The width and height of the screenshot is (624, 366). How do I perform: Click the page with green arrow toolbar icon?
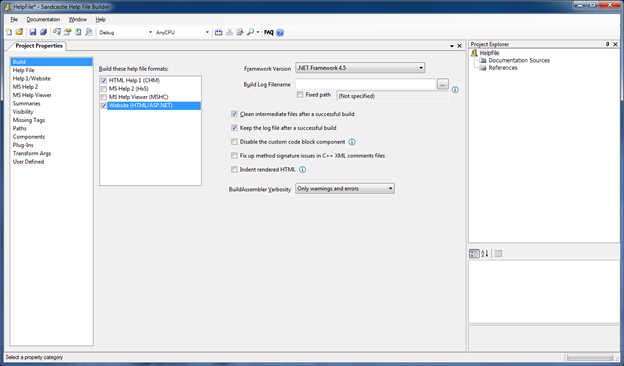coord(78,32)
